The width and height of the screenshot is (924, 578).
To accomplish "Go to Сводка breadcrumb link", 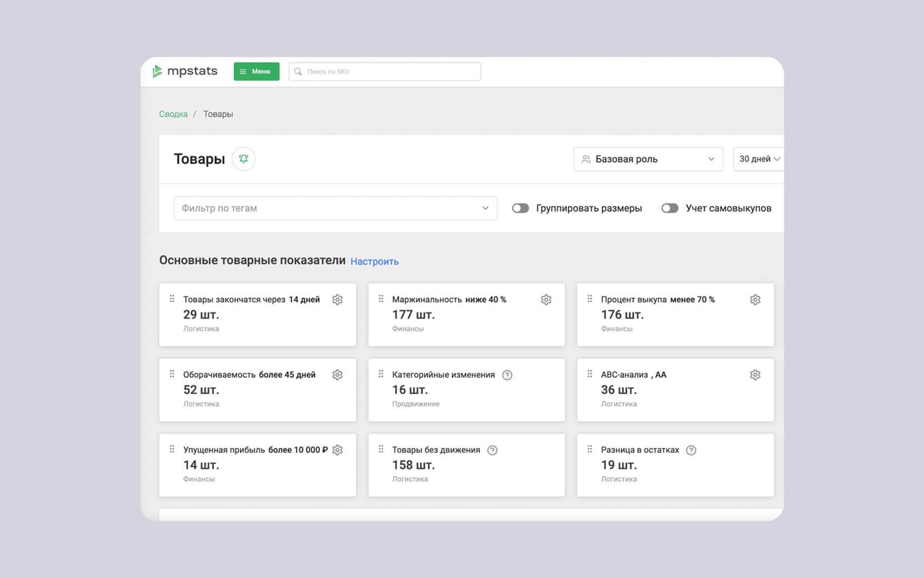I will point(173,114).
